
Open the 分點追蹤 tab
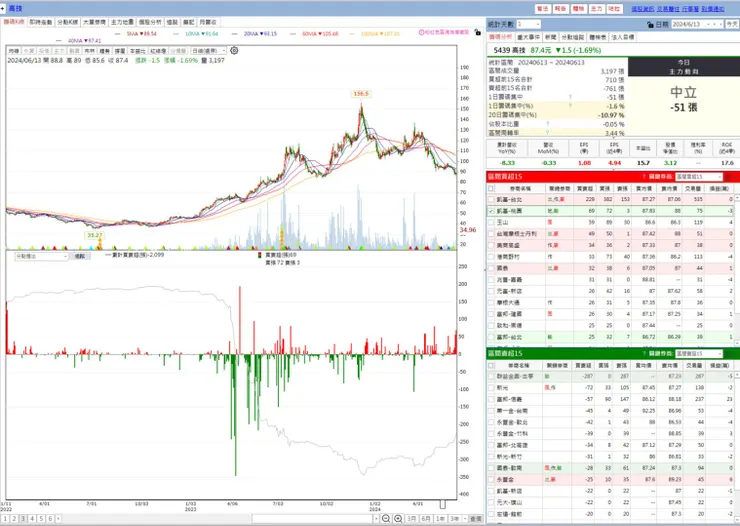tap(572, 37)
